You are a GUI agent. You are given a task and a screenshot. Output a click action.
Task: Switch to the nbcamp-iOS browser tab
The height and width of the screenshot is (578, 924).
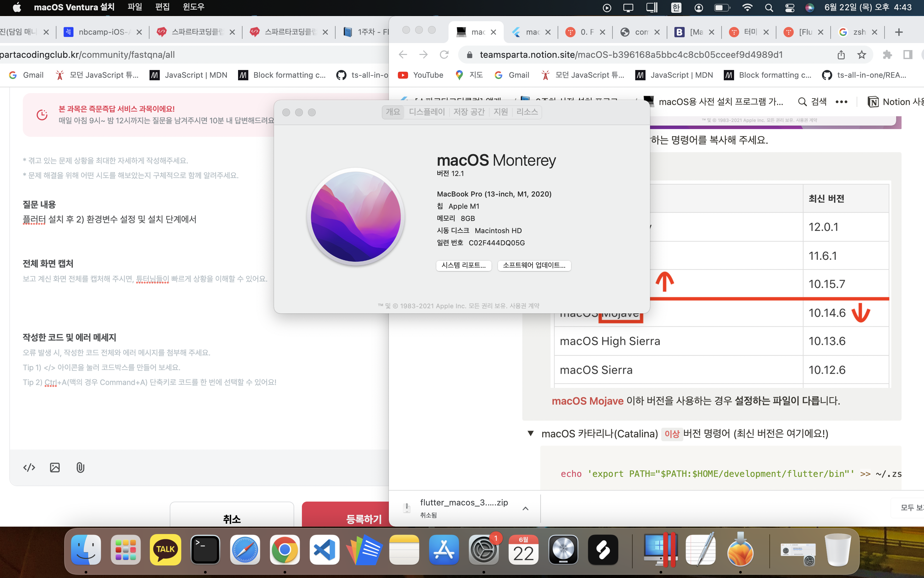click(x=102, y=32)
